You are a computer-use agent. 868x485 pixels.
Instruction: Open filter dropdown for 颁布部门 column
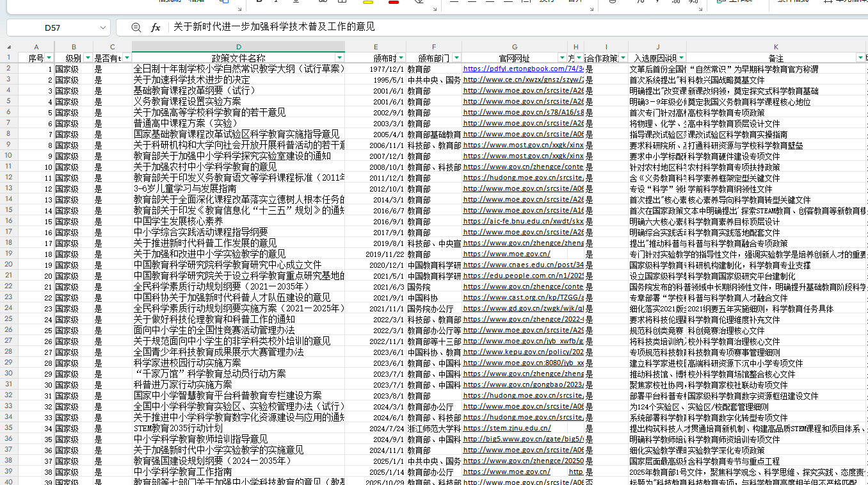(455, 58)
